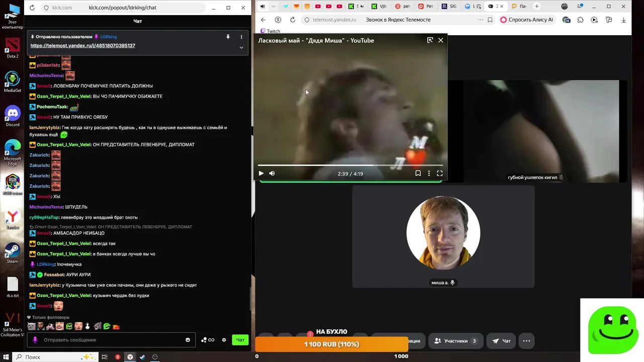Click the 1 100 RUB donation goal bar

(x=332, y=344)
